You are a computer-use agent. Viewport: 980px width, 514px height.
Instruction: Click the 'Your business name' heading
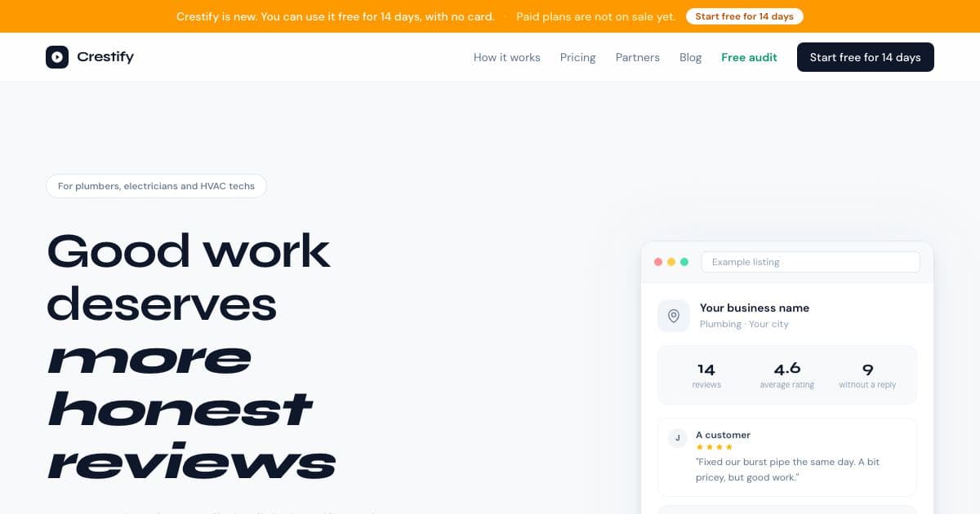(755, 308)
